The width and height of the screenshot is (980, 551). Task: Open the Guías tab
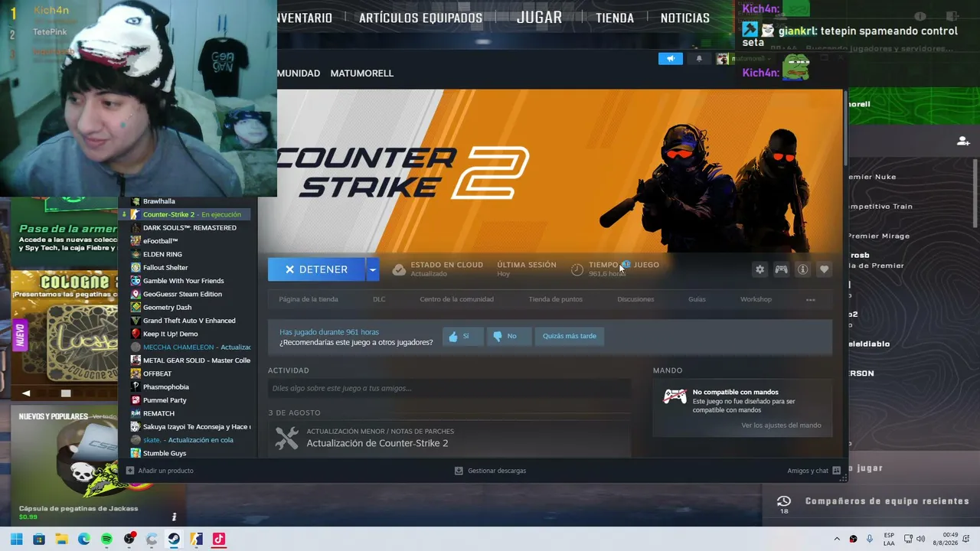click(x=697, y=299)
